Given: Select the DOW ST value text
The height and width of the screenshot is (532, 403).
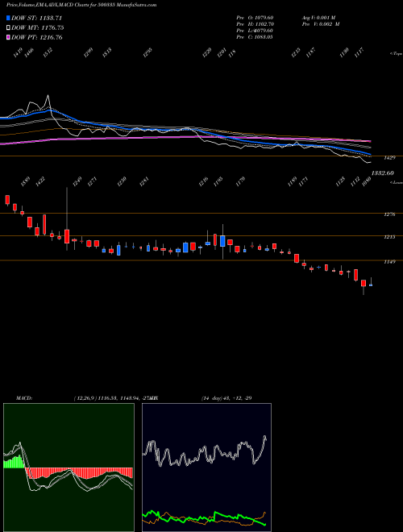Looking at the screenshot, I should click(51, 18).
